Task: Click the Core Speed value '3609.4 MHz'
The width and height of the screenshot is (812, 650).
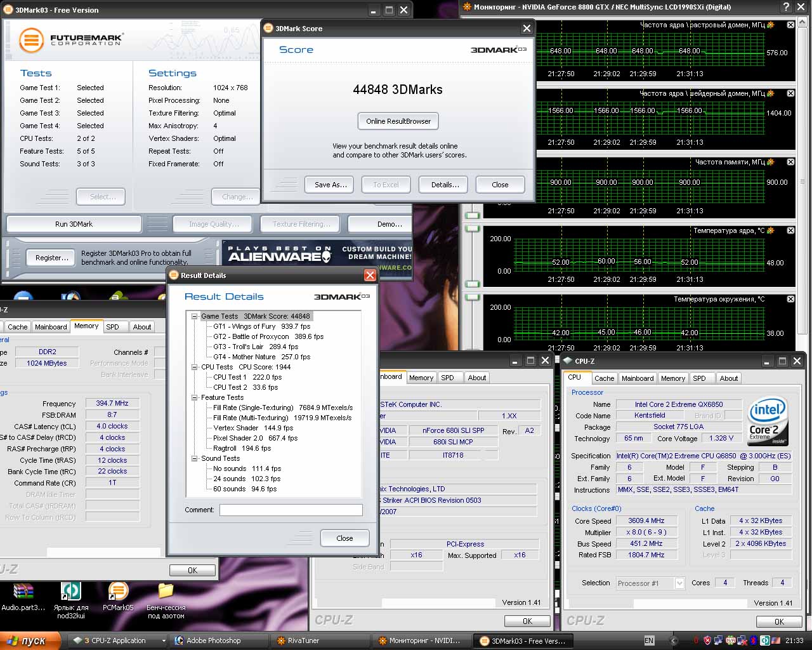Action: 646,521
